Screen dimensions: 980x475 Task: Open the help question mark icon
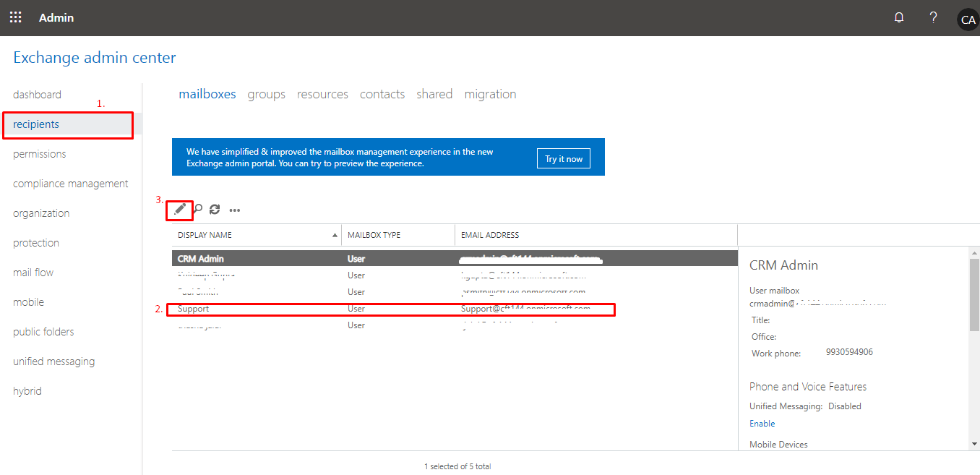[934, 17]
